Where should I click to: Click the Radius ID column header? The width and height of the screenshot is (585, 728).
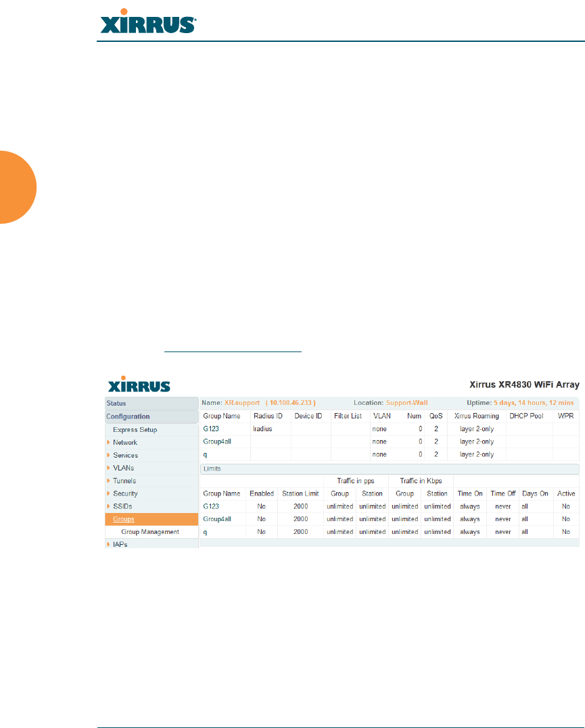point(268,416)
